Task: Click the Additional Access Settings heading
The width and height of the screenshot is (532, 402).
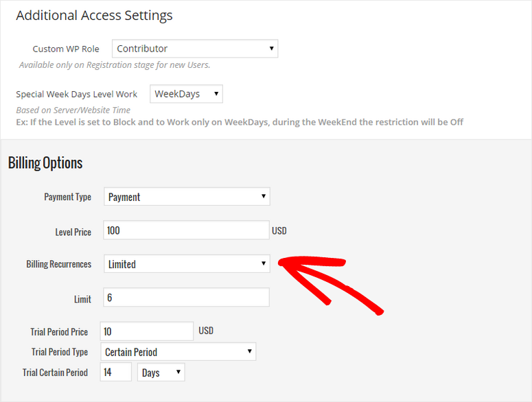Action: coord(94,15)
